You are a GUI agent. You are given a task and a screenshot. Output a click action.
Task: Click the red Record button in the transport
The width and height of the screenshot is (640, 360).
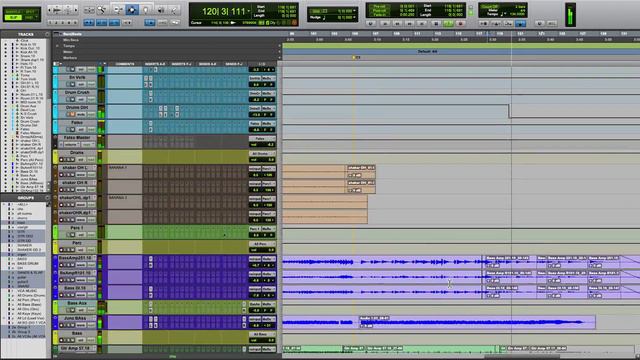pos(460,24)
